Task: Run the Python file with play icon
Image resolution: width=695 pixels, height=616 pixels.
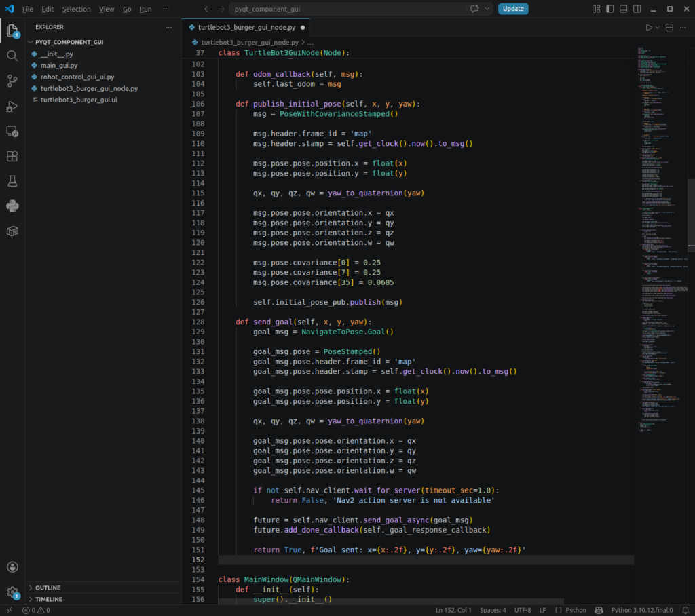Action: [649, 28]
